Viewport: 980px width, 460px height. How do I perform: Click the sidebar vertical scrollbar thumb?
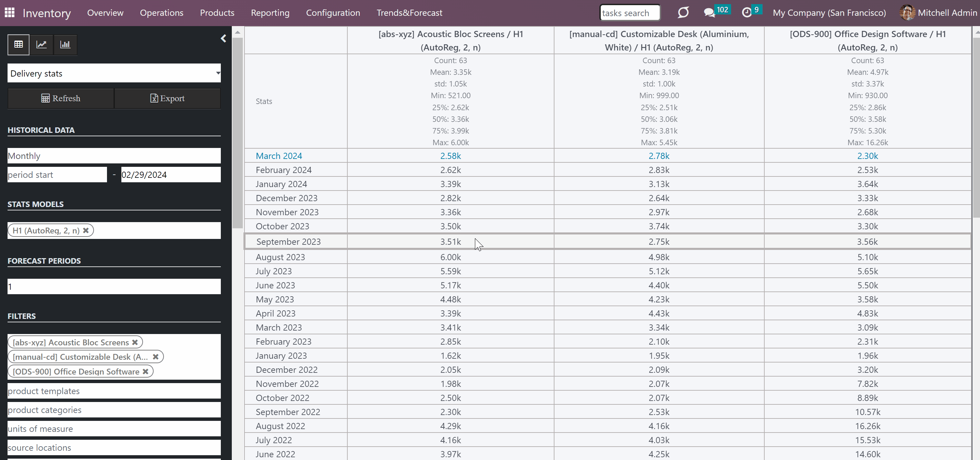[237, 133]
